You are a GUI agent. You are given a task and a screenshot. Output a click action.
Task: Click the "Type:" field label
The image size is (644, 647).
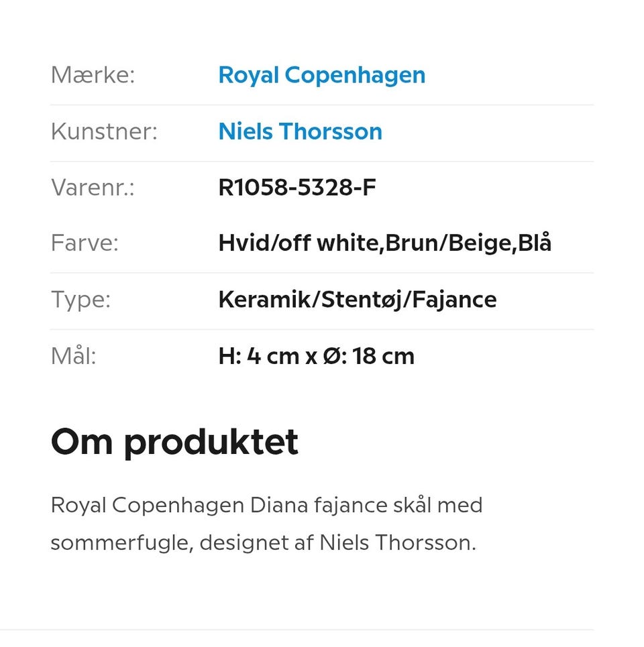point(80,299)
